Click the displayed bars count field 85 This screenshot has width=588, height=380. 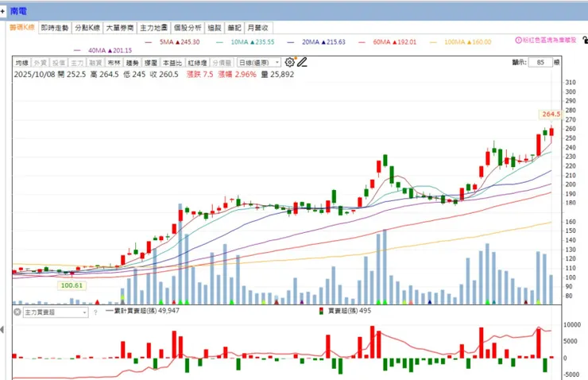540,62
